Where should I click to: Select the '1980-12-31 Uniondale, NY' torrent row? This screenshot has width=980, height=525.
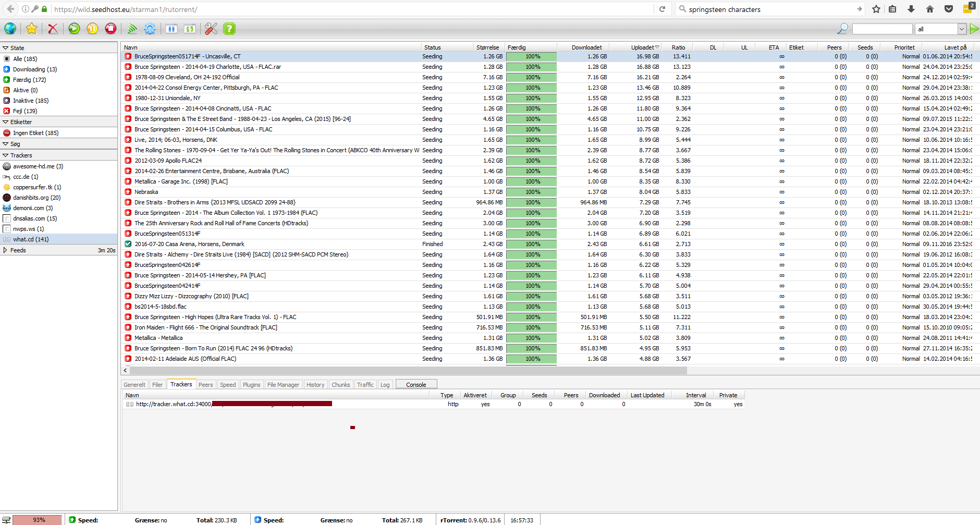(x=547, y=98)
